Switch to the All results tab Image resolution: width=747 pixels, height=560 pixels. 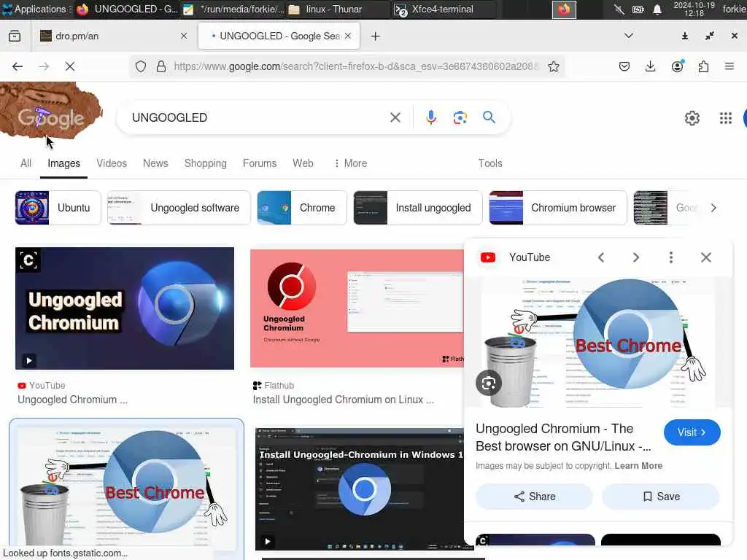tap(26, 163)
